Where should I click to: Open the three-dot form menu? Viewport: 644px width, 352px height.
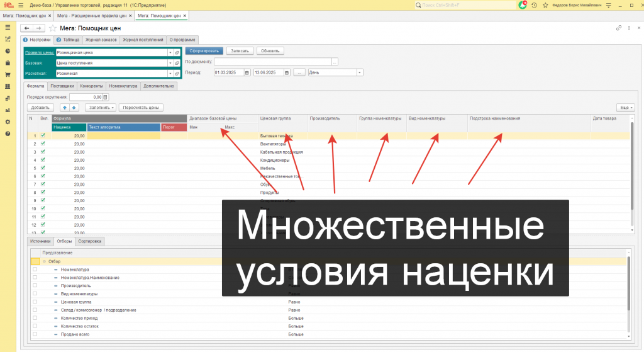629,28
